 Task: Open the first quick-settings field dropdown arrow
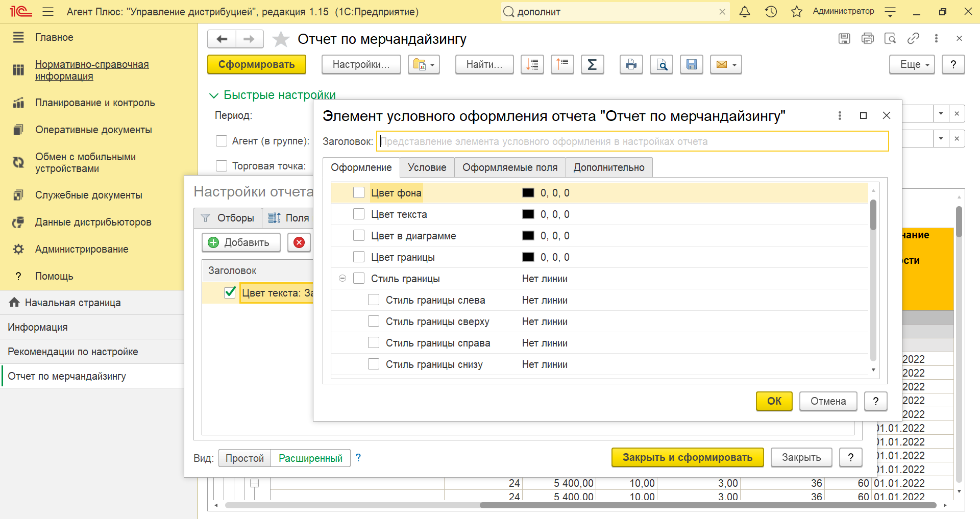point(941,113)
